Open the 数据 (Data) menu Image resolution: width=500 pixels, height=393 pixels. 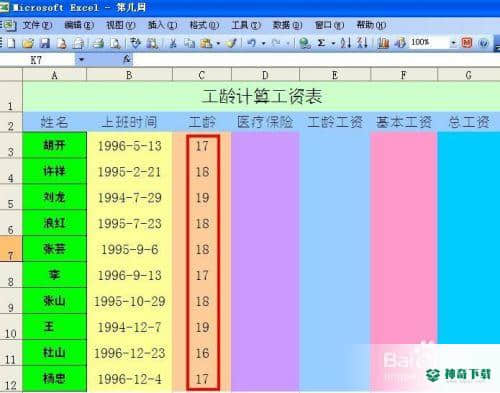pos(287,25)
